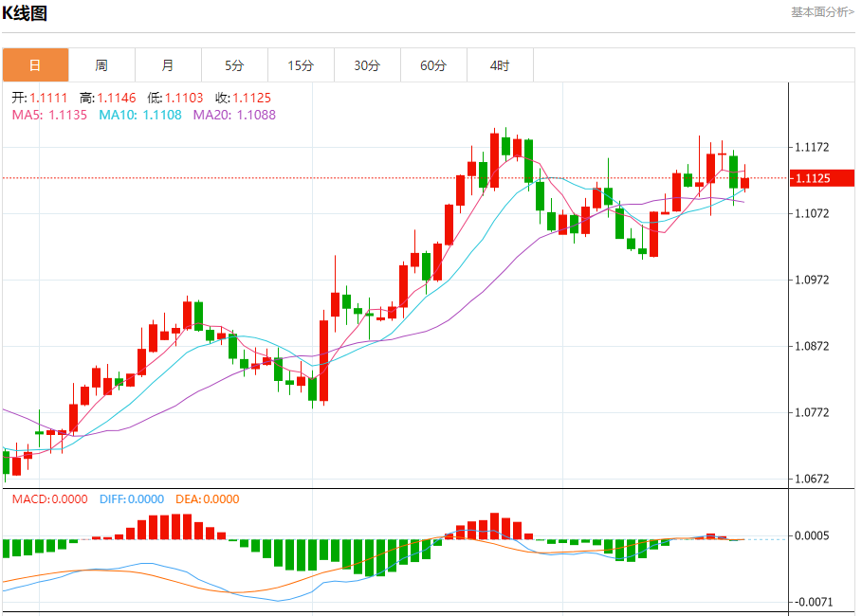This screenshot has height=616, width=862.
Task: Click the MA5: 1.1135 indicator label
Action: pos(49,115)
